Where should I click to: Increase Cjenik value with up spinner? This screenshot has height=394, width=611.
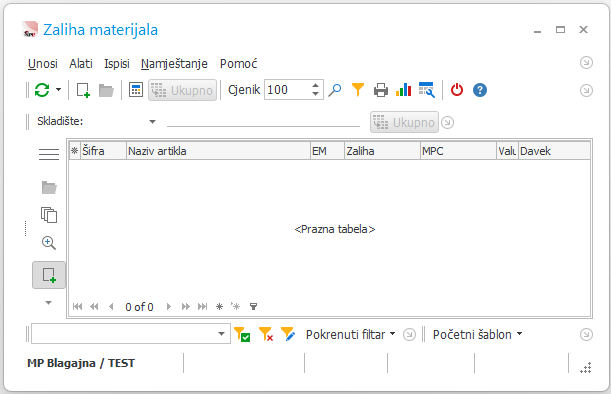click(316, 85)
